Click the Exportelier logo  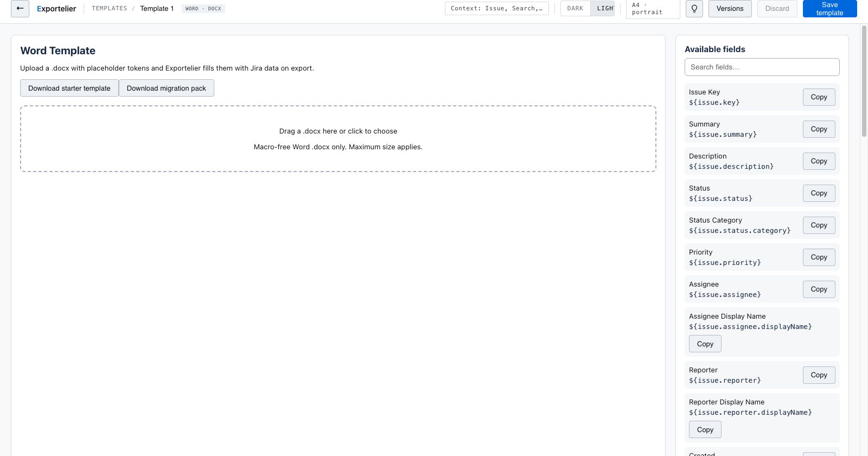[x=56, y=9]
